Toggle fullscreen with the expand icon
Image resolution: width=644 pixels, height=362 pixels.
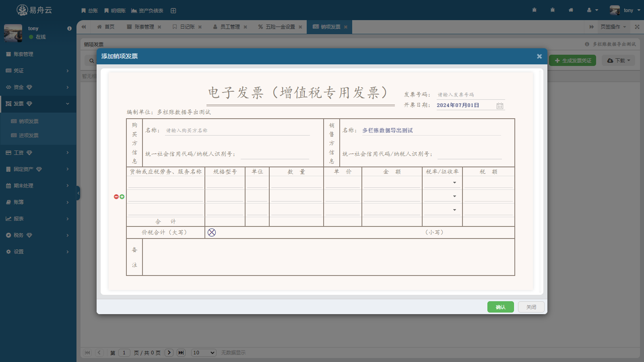click(x=637, y=27)
